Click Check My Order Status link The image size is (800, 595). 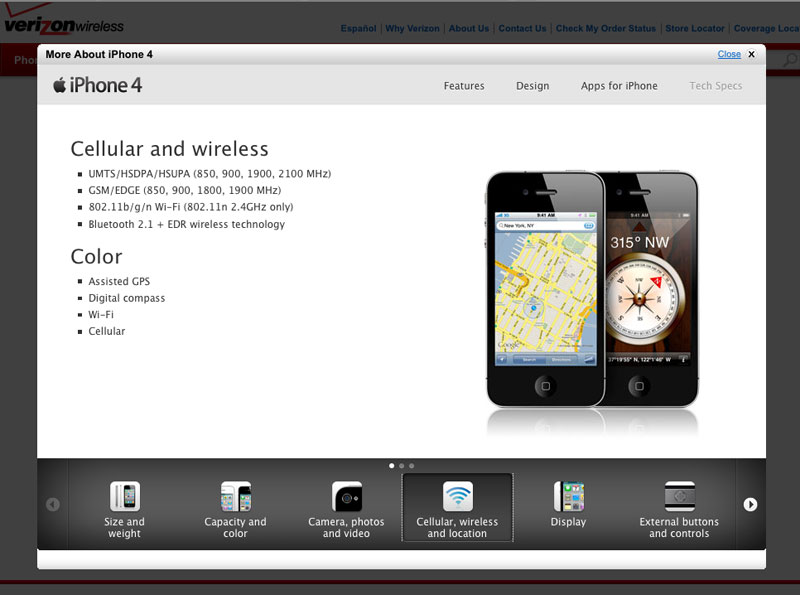606,29
